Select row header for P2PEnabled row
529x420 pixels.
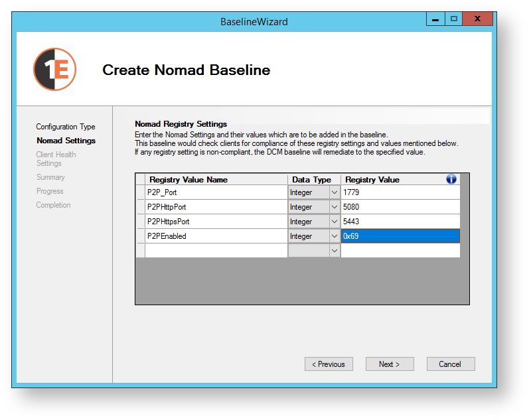[140, 236]
